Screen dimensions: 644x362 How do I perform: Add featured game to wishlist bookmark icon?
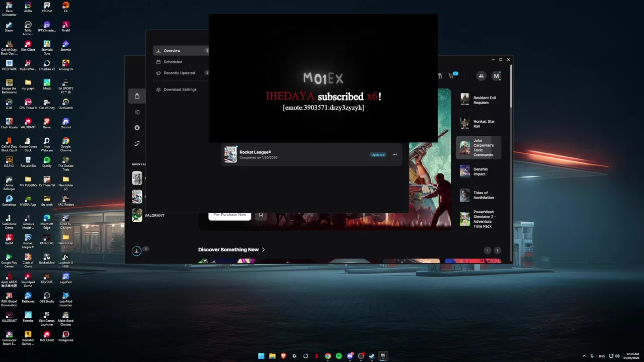click(261, 215)
